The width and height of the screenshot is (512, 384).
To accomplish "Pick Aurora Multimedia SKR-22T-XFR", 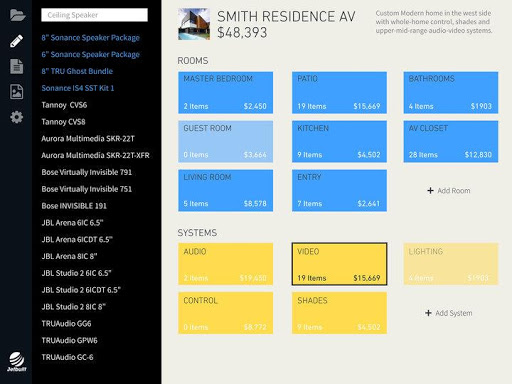I will pos(95,155).
